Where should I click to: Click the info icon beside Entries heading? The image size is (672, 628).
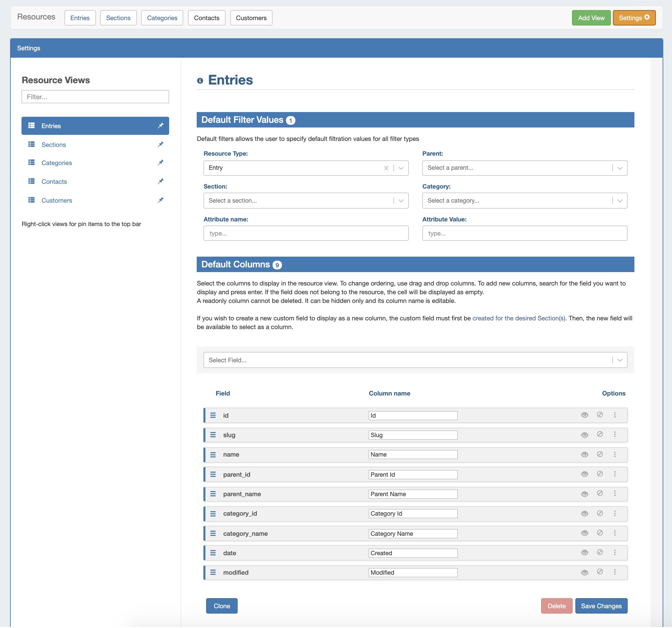[x=200, y=81]
